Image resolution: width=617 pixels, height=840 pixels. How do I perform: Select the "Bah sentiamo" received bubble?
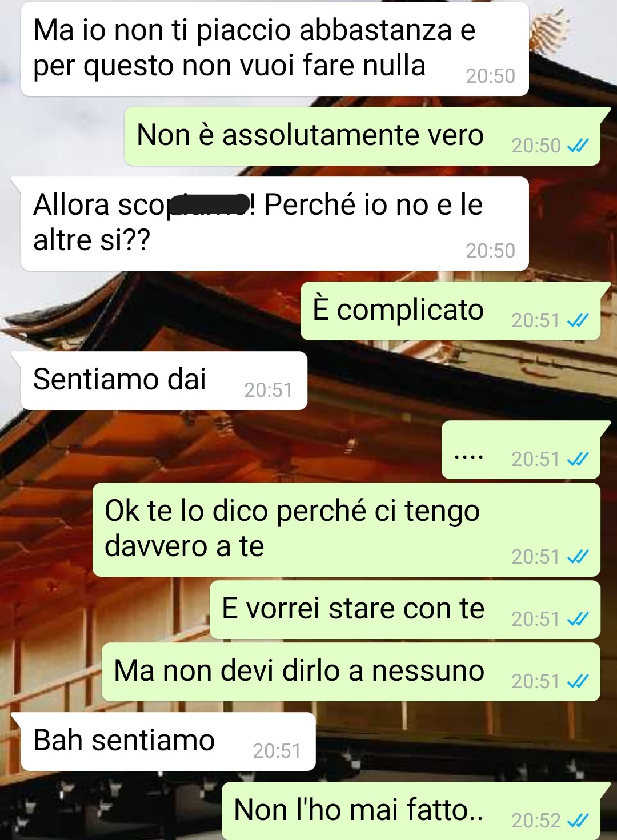point(169,742)
